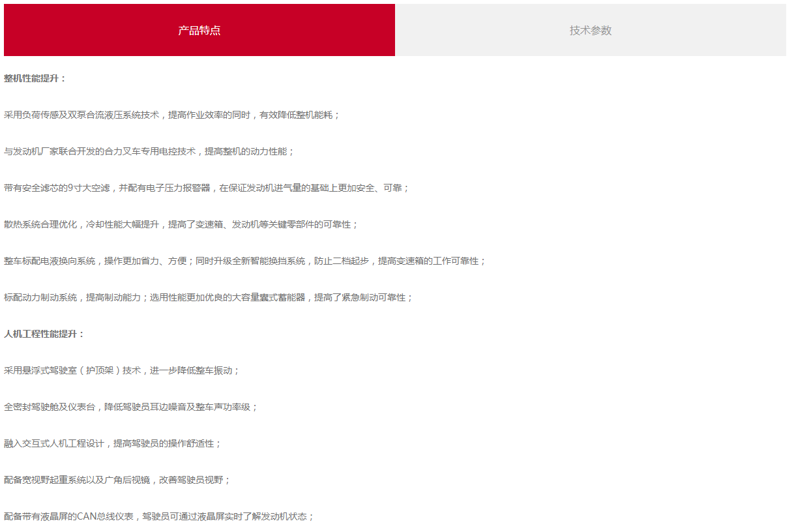Click the line about 悬浮式驾驶室（护顶架）技术
Viewport: 794px width, 532px height.
pos(122,370)
